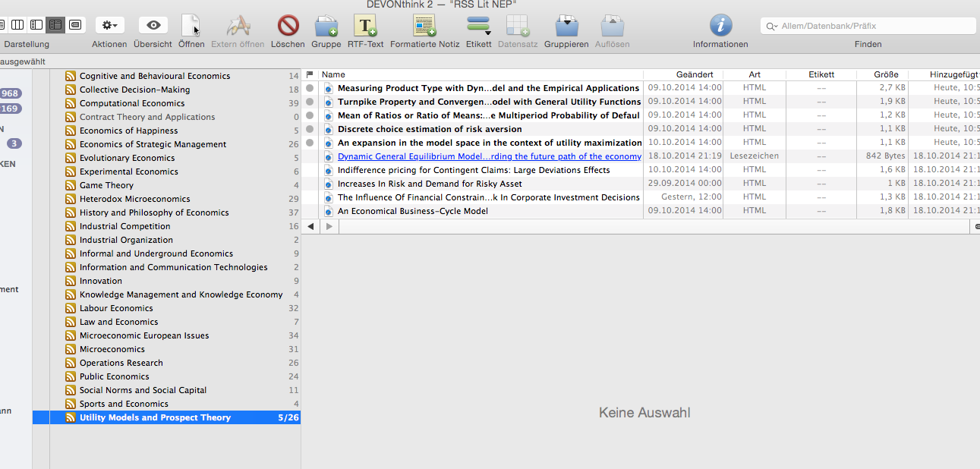Open the Dynamic General Equilibrium Model link

[x=489, y=156]
